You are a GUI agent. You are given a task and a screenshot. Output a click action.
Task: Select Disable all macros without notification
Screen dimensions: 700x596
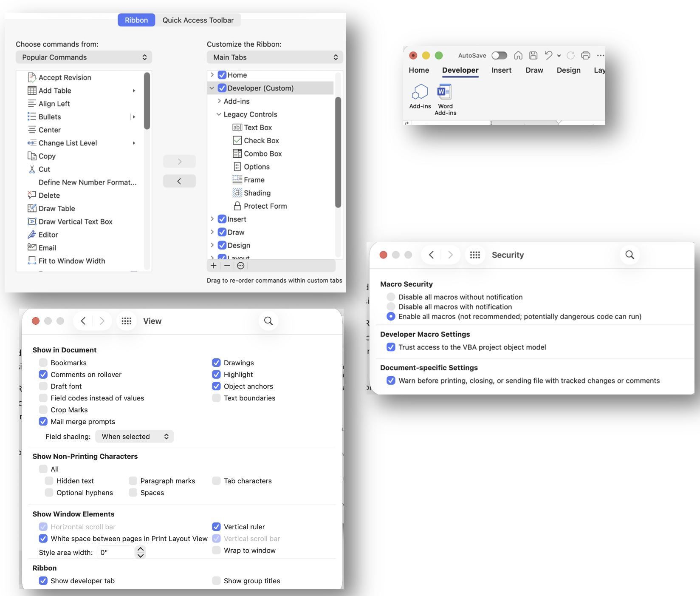click(391, 297)
